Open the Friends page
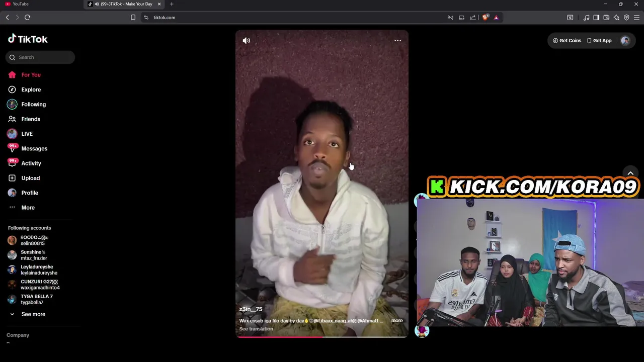Image resolution: width=644 pixels, height=362 pixels. pyautogui.click(x=31, y=119)
